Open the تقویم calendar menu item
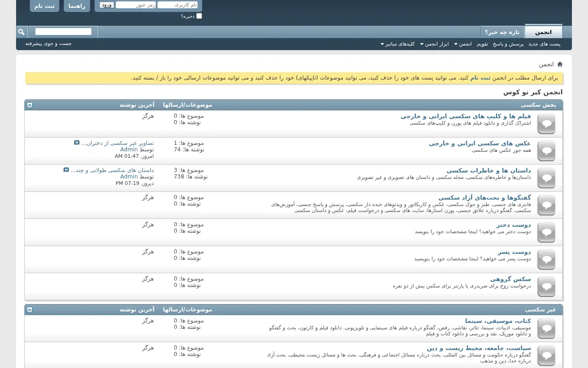The width and height of the screenshot is (588, 368). click(482, 44)
